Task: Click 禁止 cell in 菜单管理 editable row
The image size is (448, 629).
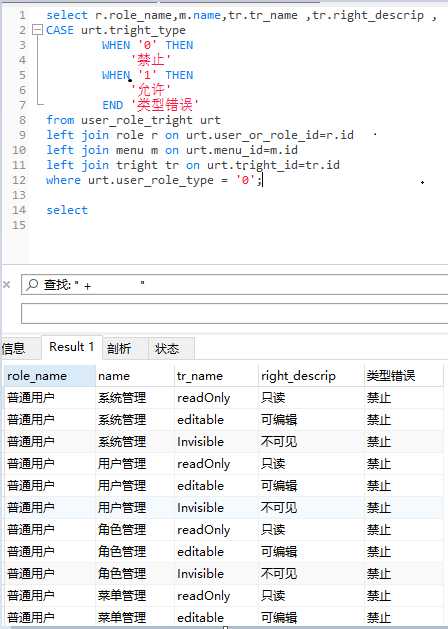Action: [403, 618]
